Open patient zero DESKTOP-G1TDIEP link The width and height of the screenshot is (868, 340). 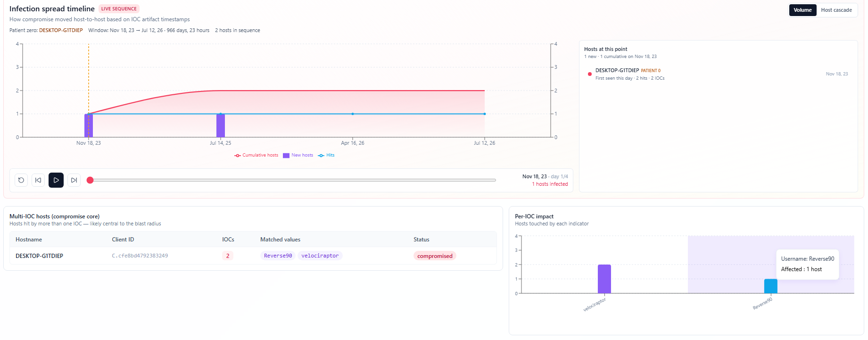[61, 30]
